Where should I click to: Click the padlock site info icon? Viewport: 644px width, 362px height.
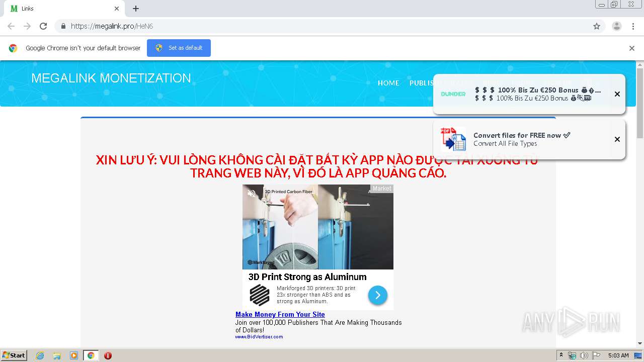pyautogui.click(x=63, y=26)
